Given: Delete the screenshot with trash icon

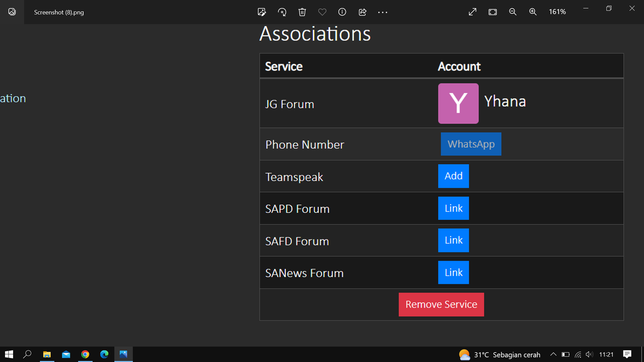Looking at the screenshot, I should click(x=302, y=12).
